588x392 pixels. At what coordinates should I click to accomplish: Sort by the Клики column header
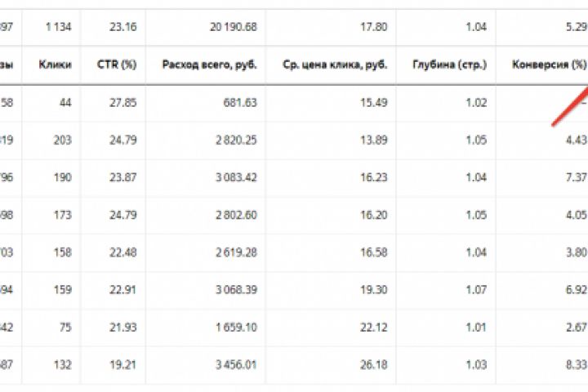click(55, 64)
